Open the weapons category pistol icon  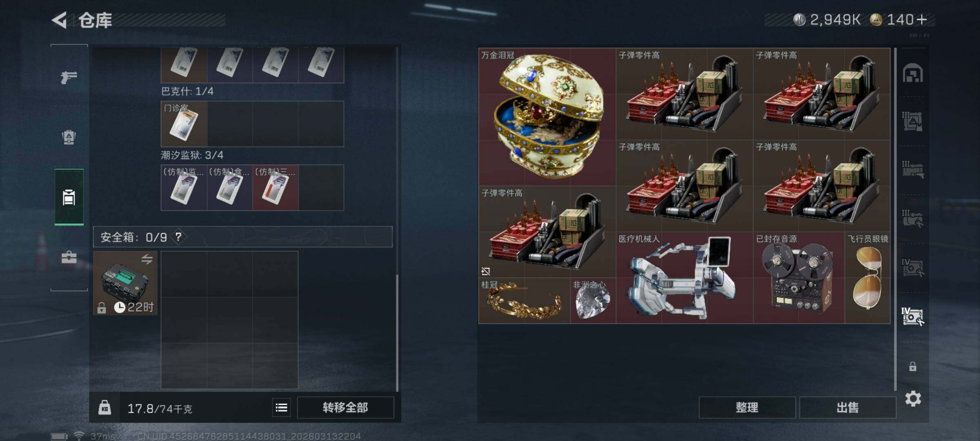[x=69, y=77]
